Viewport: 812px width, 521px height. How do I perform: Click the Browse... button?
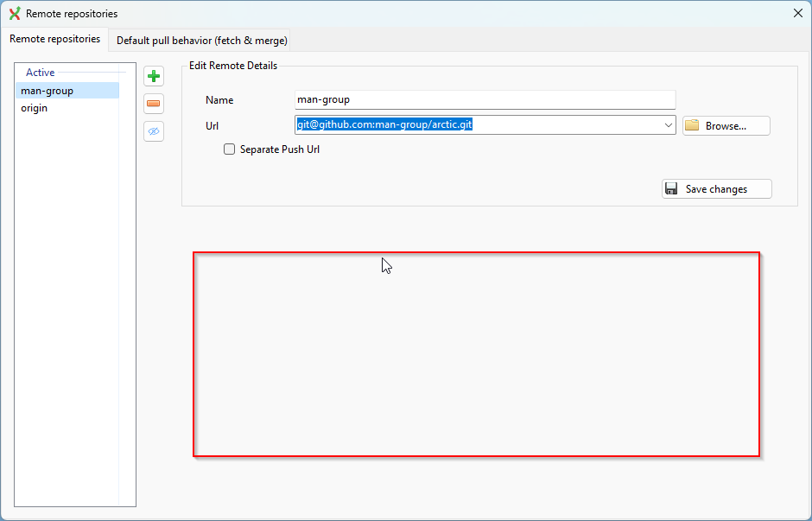point(726,126)
